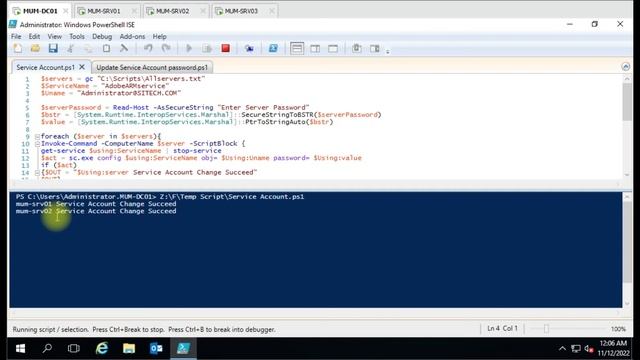The image size is (640, 360).
Task: Open the Edit menu
Action: point(34,36)
